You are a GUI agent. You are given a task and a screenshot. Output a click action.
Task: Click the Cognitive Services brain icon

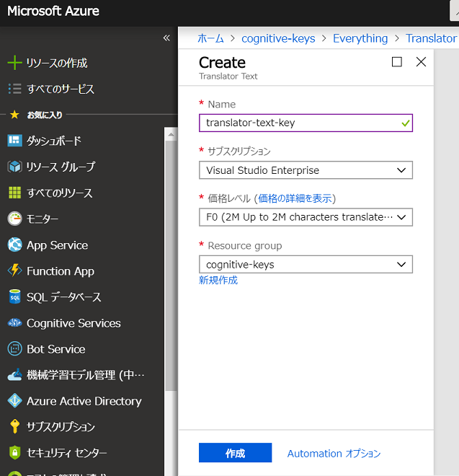click(x=14, y=323)
